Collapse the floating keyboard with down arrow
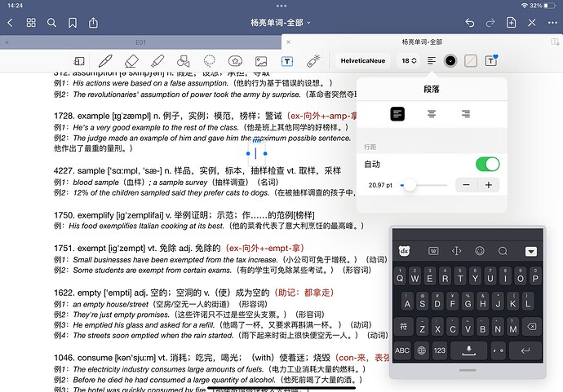This screenshot has height=392, width=563. click(531, 251)
